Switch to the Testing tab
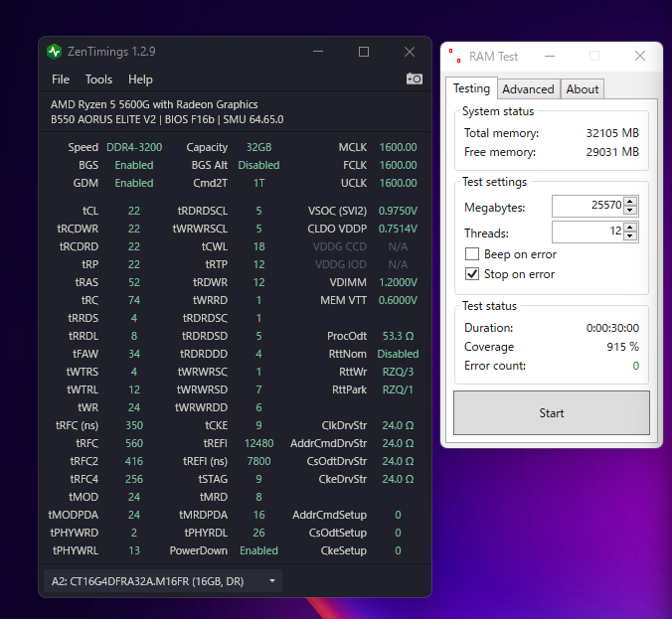 [x=471, y=88]
